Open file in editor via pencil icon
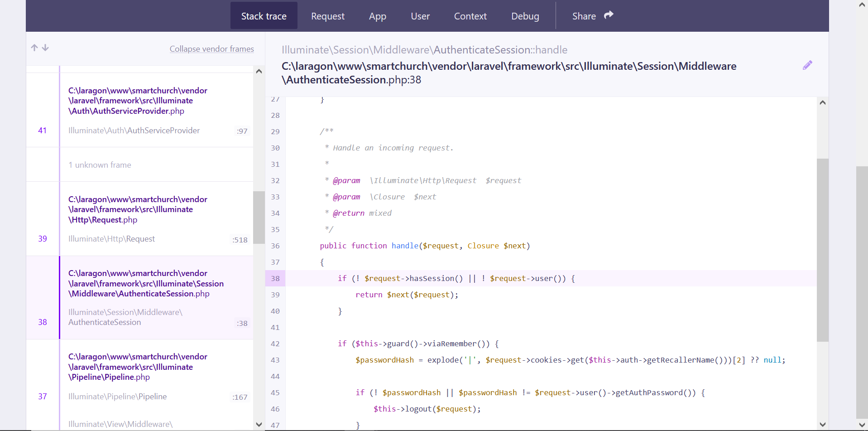868x431 pixels. click(x=807, y=65)
